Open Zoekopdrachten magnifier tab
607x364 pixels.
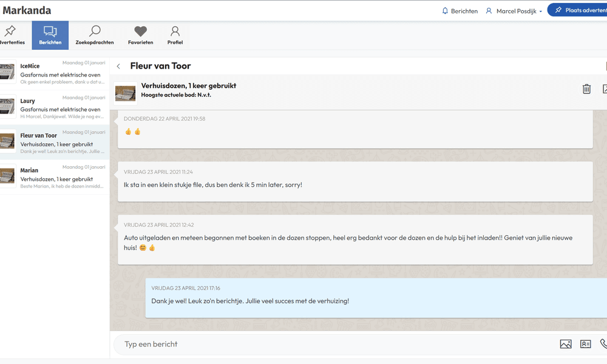95,35
